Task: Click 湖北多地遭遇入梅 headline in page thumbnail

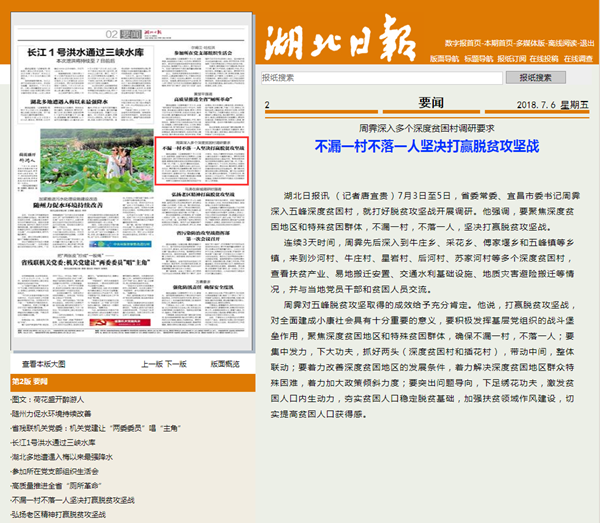Action: pos(69,102)
